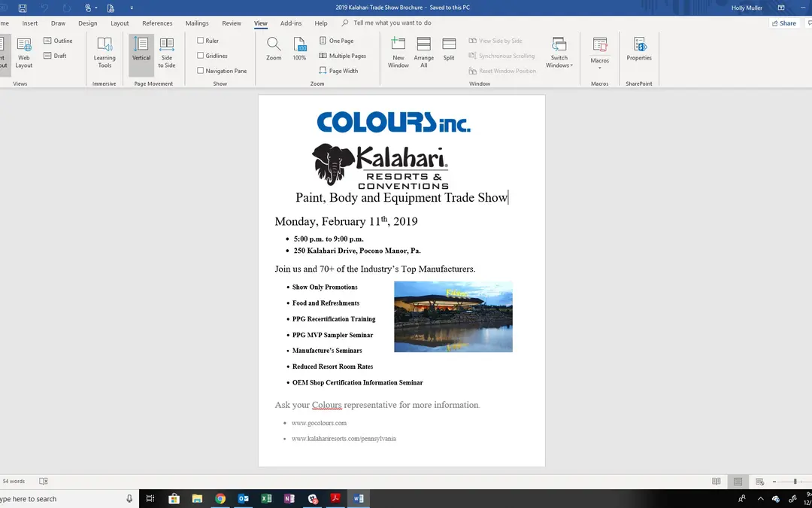Select Side to Side page movement
This screenshot has width=812, height=508.
(167, 53)
